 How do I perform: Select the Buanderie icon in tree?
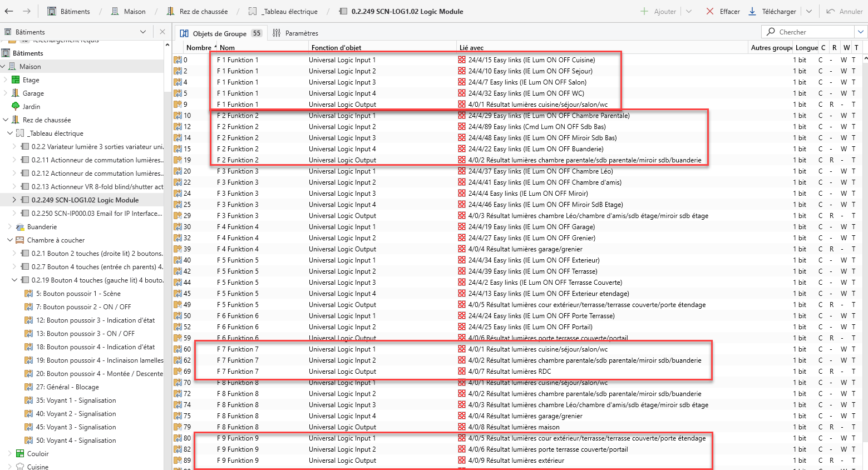[20, 227]
